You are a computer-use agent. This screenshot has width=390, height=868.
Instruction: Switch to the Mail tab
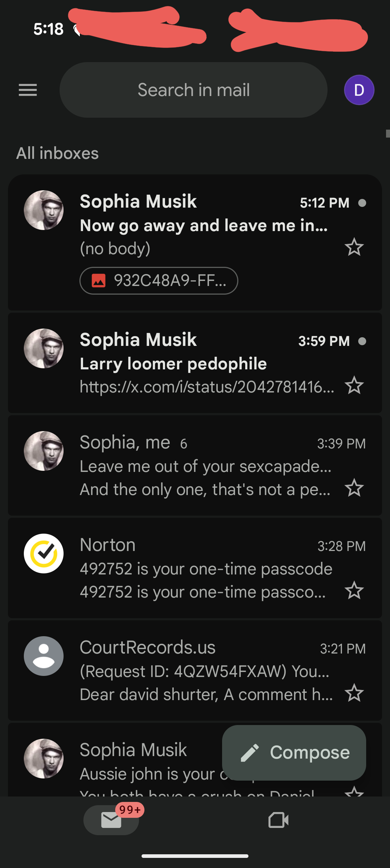[x=111, y=820]
